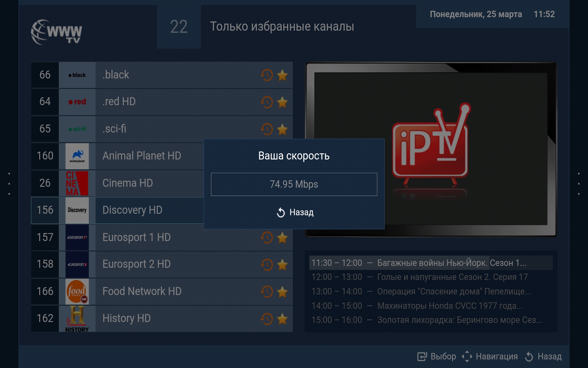Click archive clock icon for Food Network HD

267,292
